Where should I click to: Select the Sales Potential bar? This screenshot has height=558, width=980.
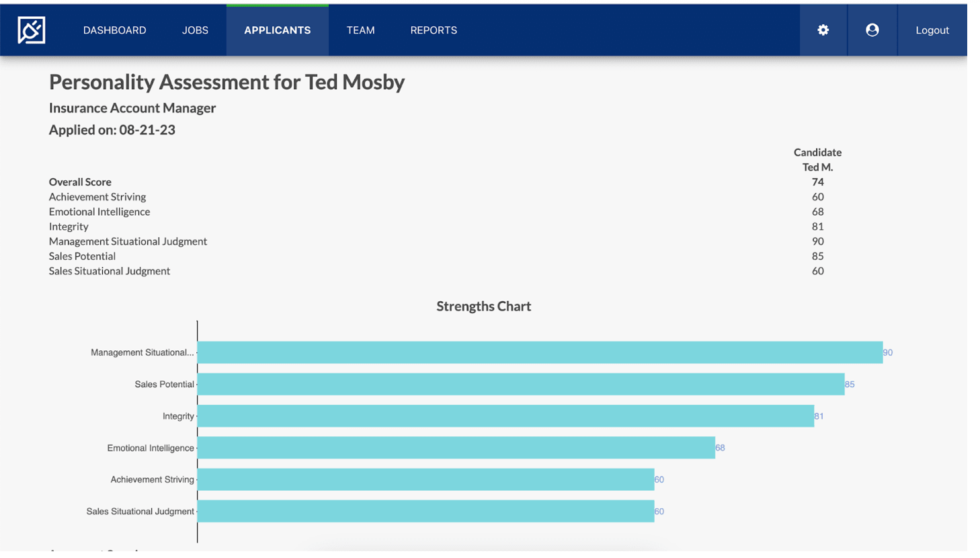pyautogui.click(x=520, y=384)
